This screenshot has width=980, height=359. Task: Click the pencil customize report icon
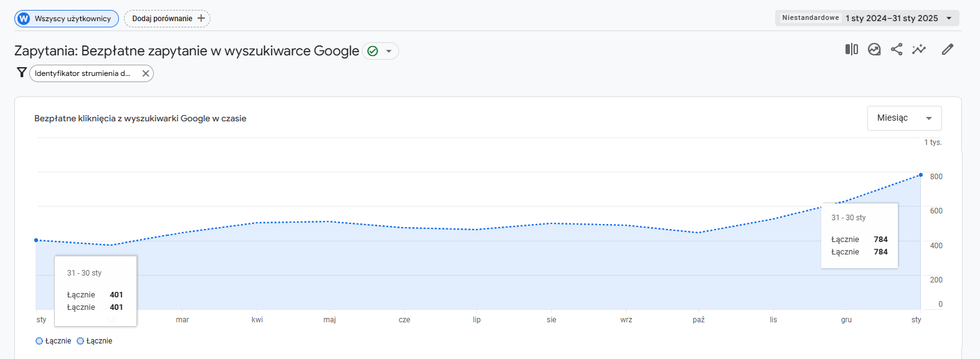(x=948, y=49)
